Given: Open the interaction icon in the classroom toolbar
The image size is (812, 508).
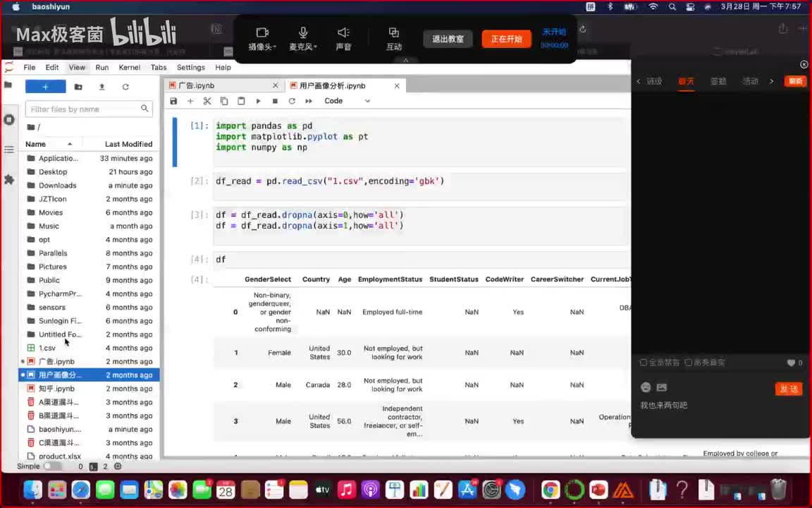Looking at the screenshot, I should coord(393,33).
